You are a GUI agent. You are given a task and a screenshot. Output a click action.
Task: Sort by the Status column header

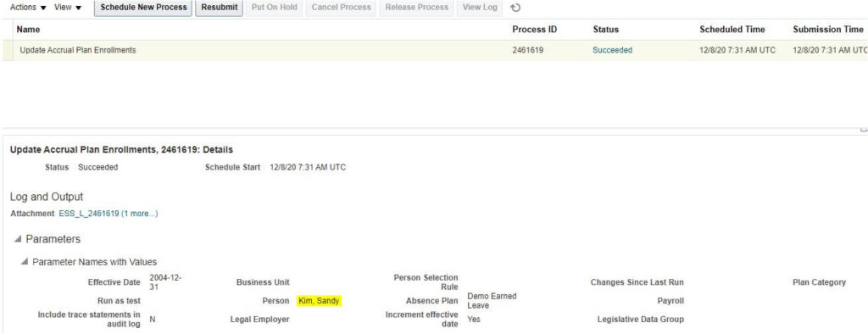605,30
